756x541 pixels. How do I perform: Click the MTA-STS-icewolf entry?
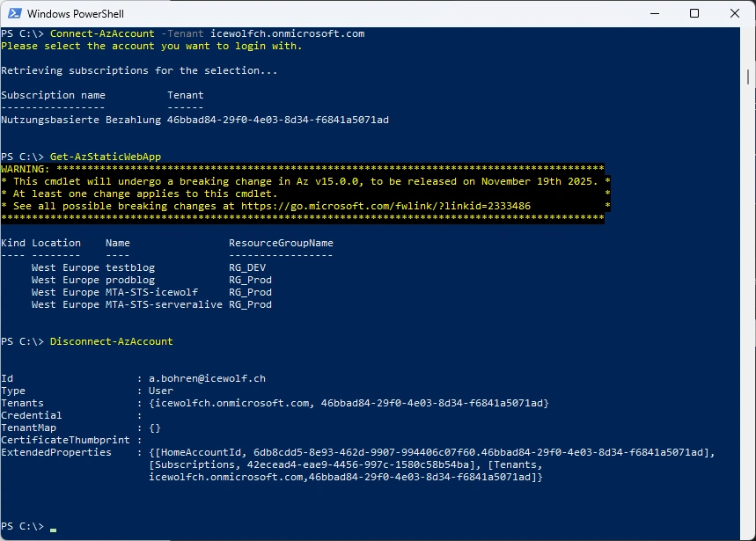[151, 292]
